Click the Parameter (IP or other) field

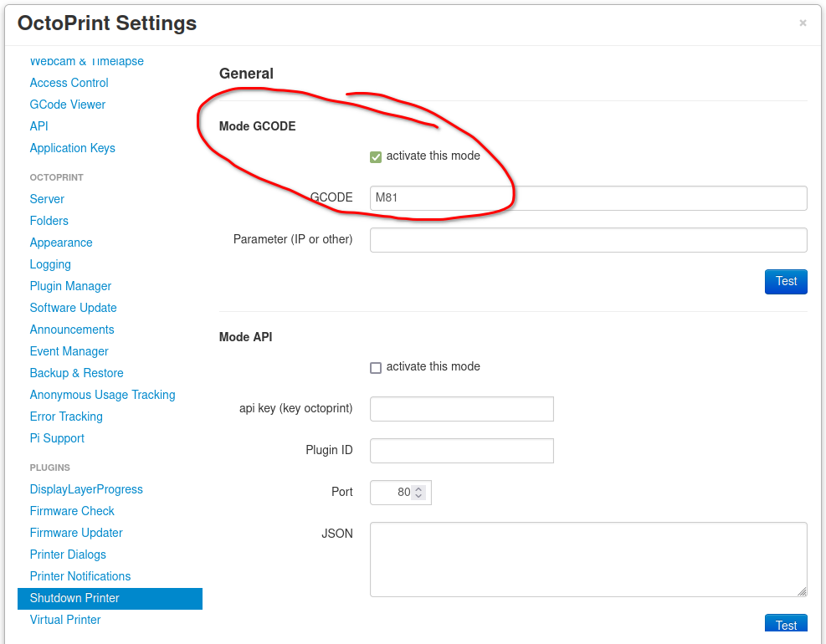(588, 240)
